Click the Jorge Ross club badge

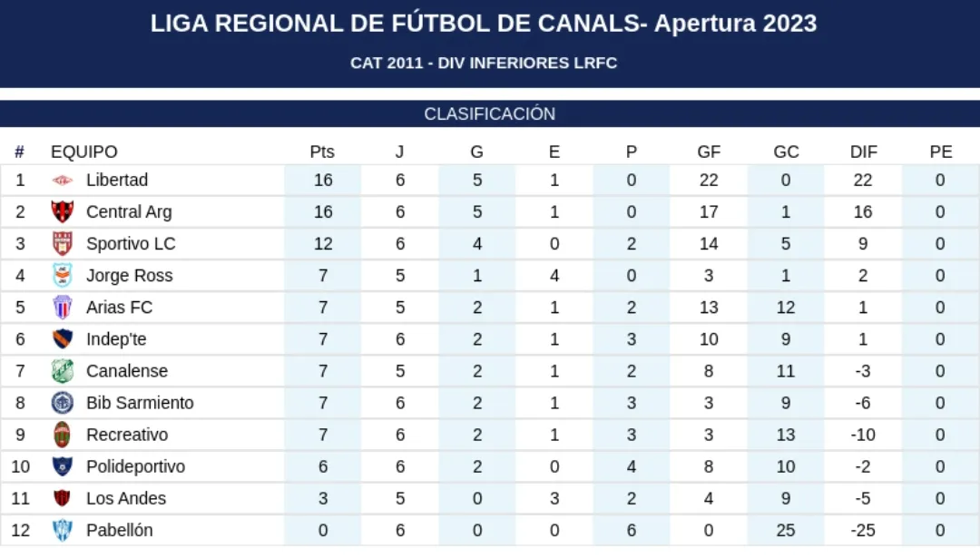tap(62, 276)
